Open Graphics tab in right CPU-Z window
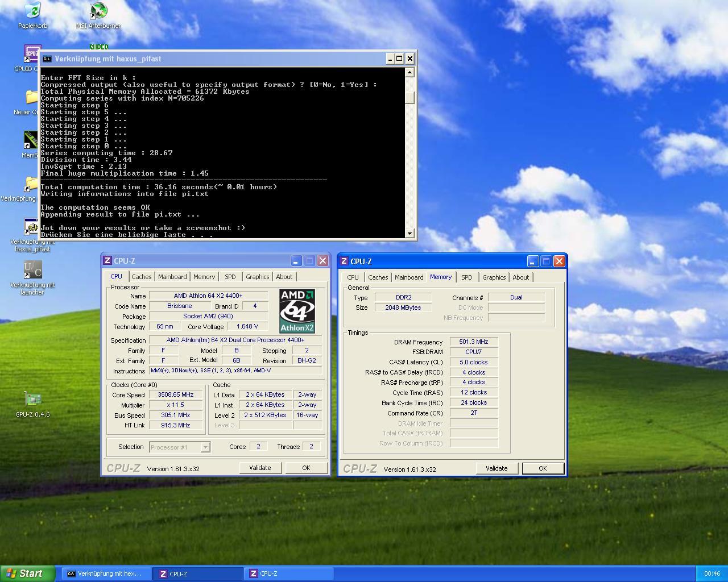This screenshot has width=728, height=582. pyautogui.click(x=494, y=277)
